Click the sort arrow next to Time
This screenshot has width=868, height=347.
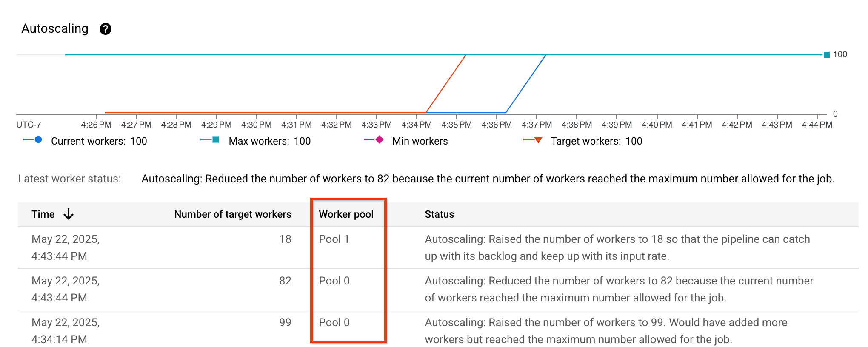coord(69,214)
